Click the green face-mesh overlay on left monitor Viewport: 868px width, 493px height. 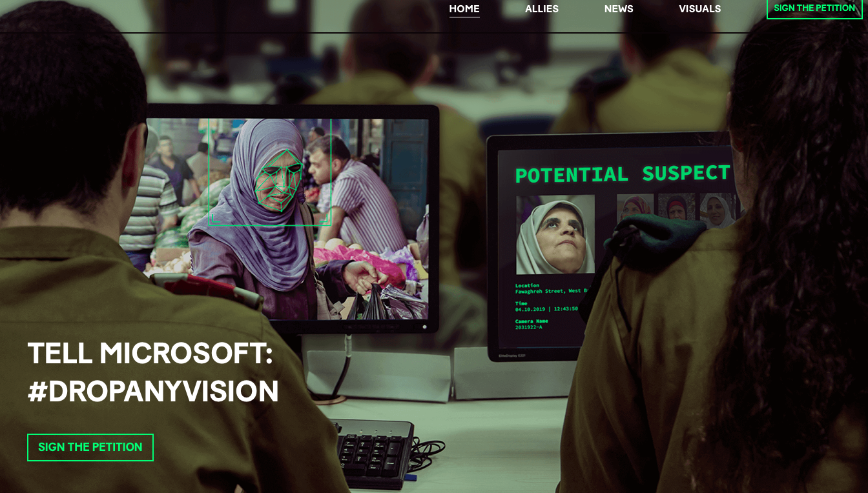click(278, 181)
